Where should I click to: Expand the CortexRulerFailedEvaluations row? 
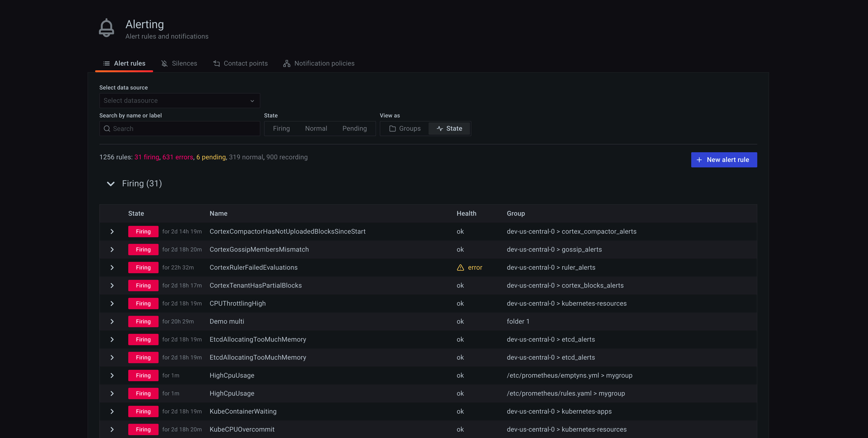point(112,267)
